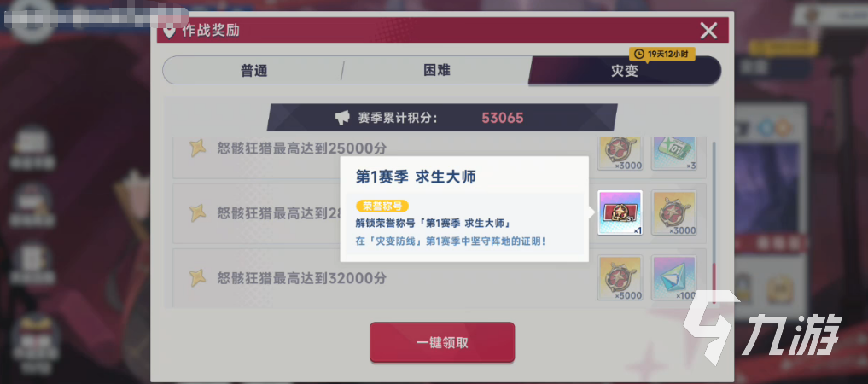Click the green 01 ticket reward icon
Image resolution: width=868 pixels, height=384 pixels.
(673, 154)
